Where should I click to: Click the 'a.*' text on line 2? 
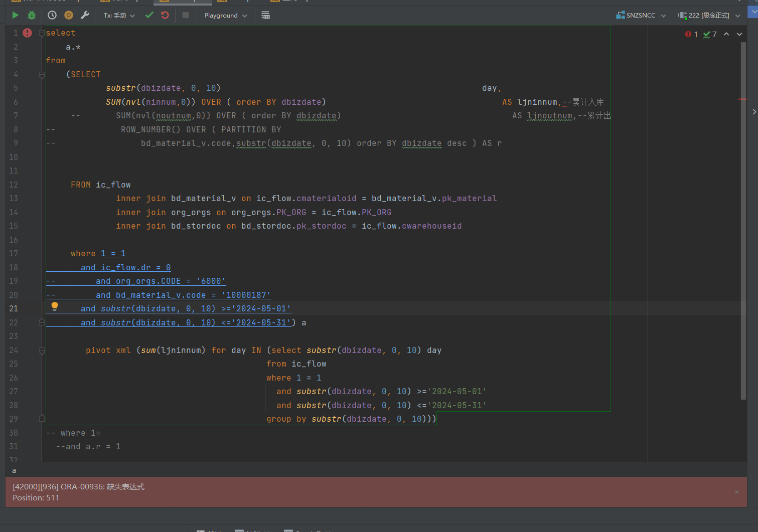click(x=73, y=47)
